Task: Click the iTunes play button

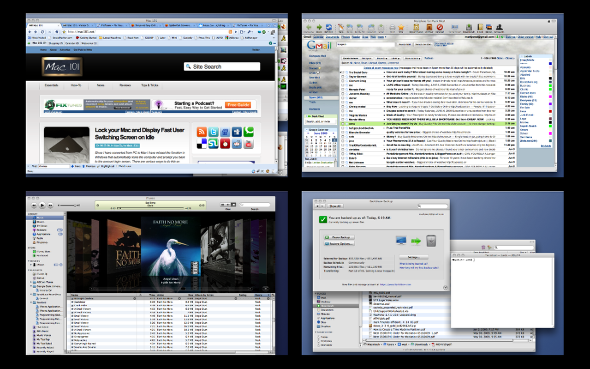Action: (x=42, y=205)
